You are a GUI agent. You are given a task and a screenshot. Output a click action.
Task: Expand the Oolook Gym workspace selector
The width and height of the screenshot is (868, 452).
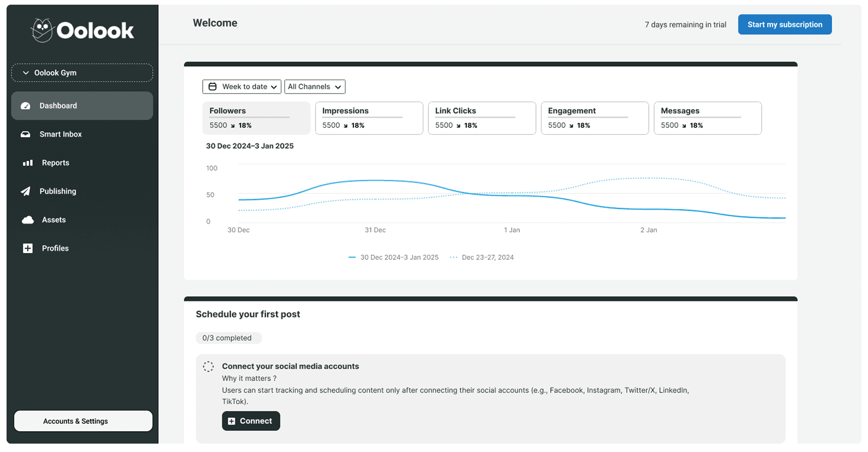click(82, 73)
